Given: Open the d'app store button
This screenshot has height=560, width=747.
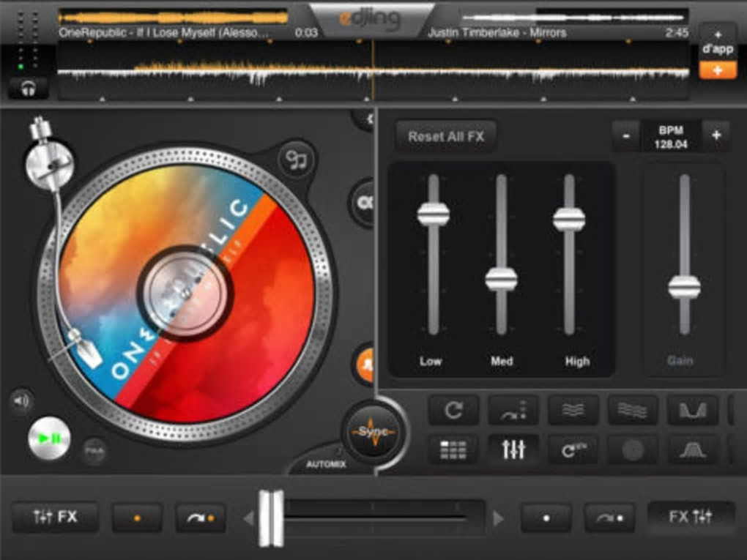Looking at the screenshot, I should click(718, 43).
